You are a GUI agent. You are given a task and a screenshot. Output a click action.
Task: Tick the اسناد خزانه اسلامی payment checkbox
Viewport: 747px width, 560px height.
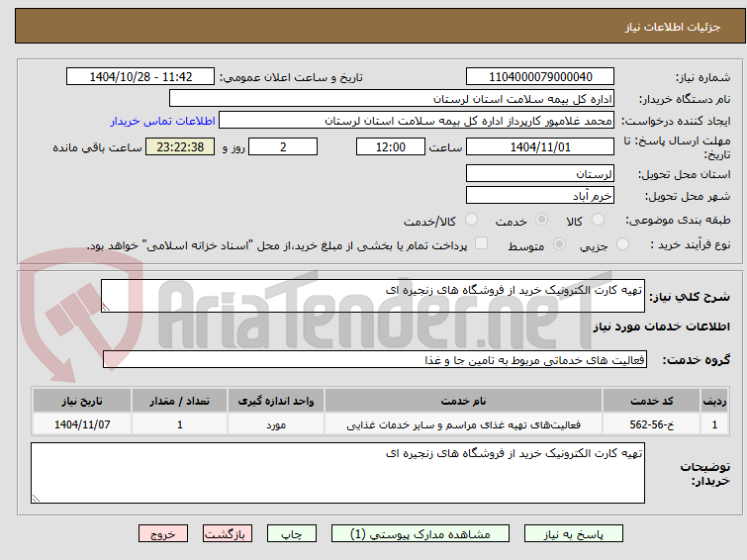482,243
